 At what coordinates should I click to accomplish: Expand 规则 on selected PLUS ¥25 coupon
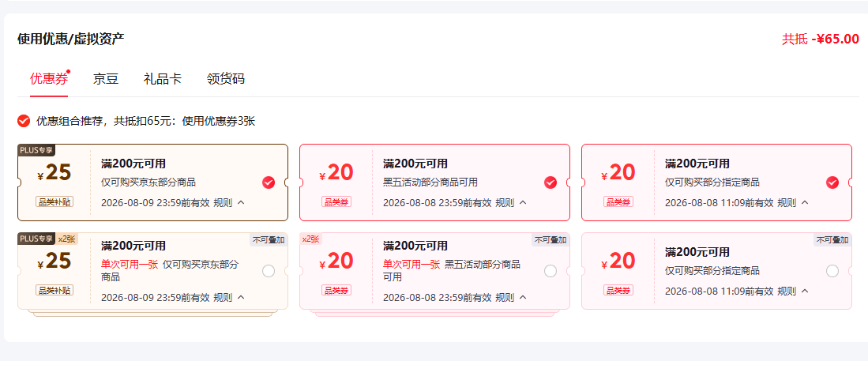click(229, 203)
